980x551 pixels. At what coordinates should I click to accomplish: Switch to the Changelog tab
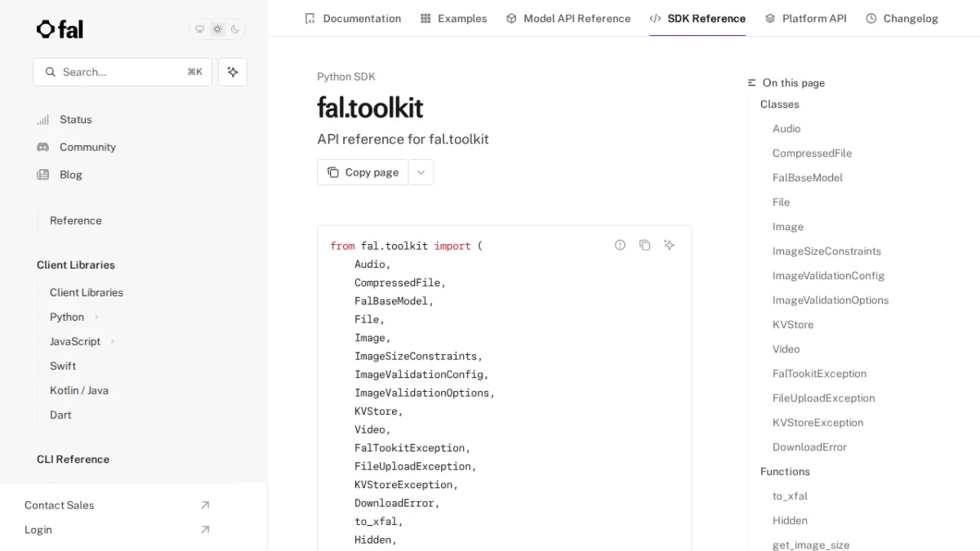(902, 18)
